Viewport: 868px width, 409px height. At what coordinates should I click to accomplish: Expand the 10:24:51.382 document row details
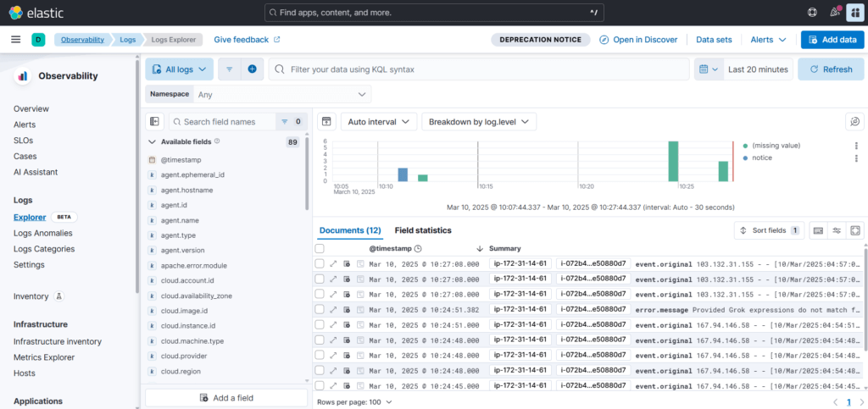tap(333, 310)
